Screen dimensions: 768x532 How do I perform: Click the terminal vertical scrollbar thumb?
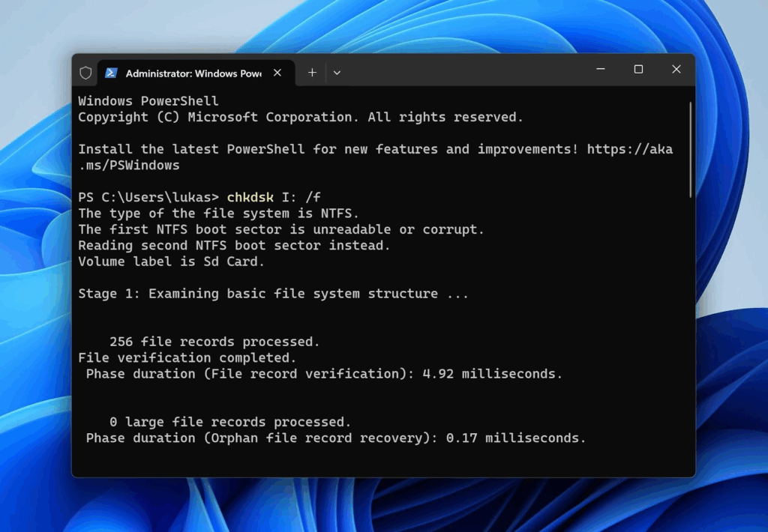(690, 150)
